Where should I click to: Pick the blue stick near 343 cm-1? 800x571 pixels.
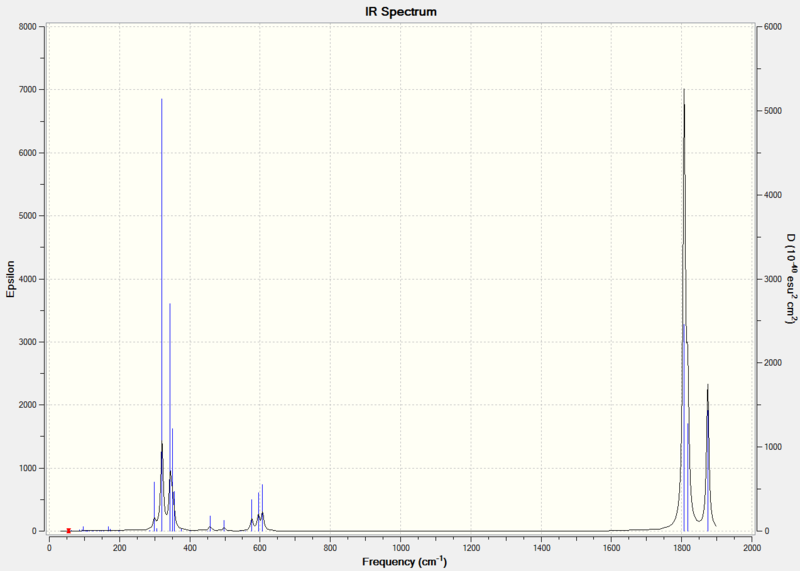pos(170,417)
